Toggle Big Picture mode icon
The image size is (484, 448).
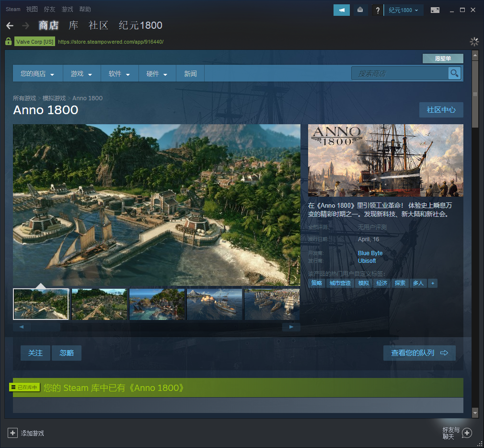[x=435, y=10]
